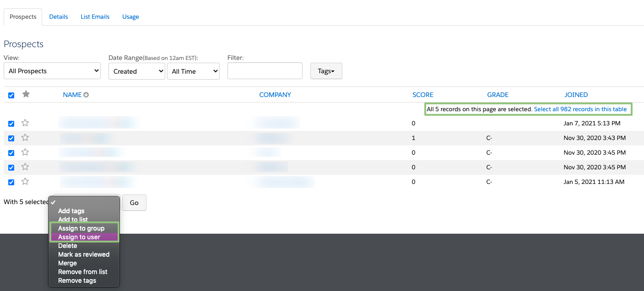The width and height of the screenshot is (644, 291).
Task: Uncheck the prospect joined Jan 7, 2021
Action: [11, 124]
